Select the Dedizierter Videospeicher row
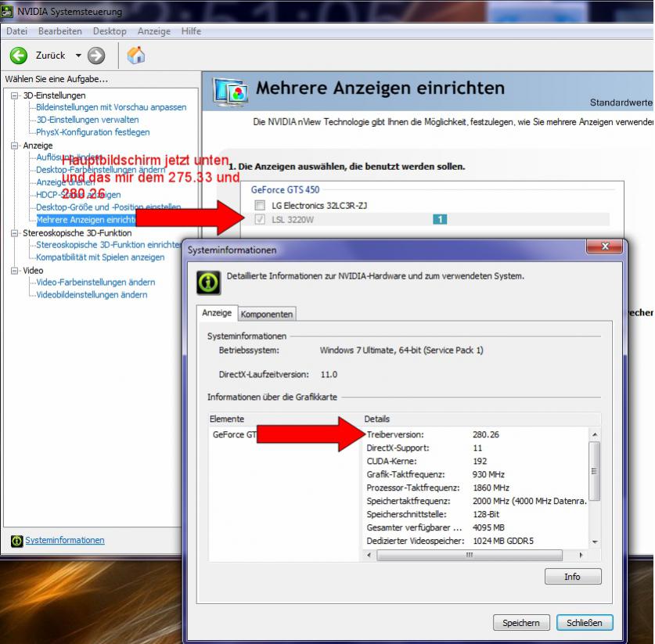The image size is (655, 644). (x=477, y=541)
